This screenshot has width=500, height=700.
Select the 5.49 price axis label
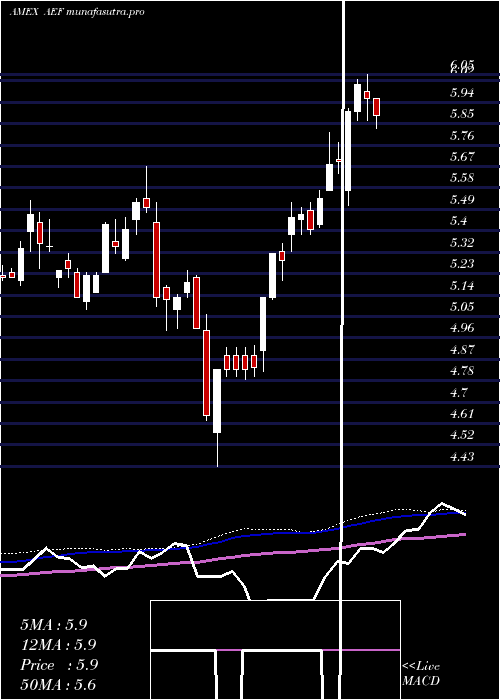point(462,200)
